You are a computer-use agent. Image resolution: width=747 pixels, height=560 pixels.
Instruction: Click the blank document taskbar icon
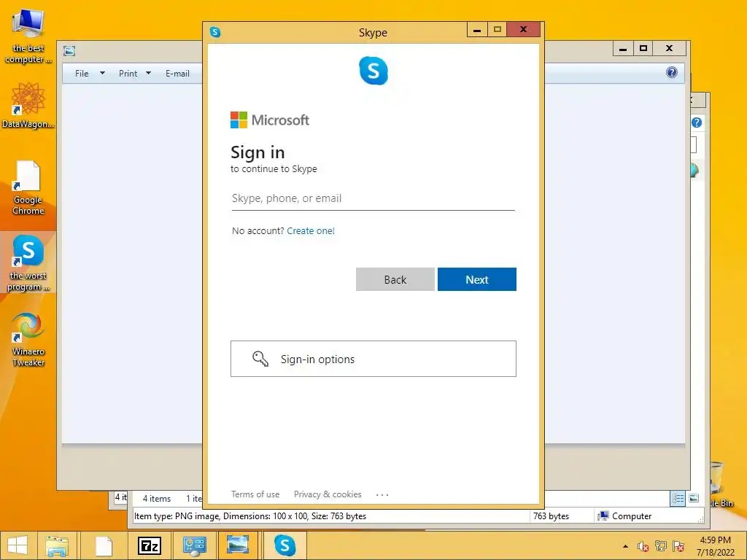(104, 545)
